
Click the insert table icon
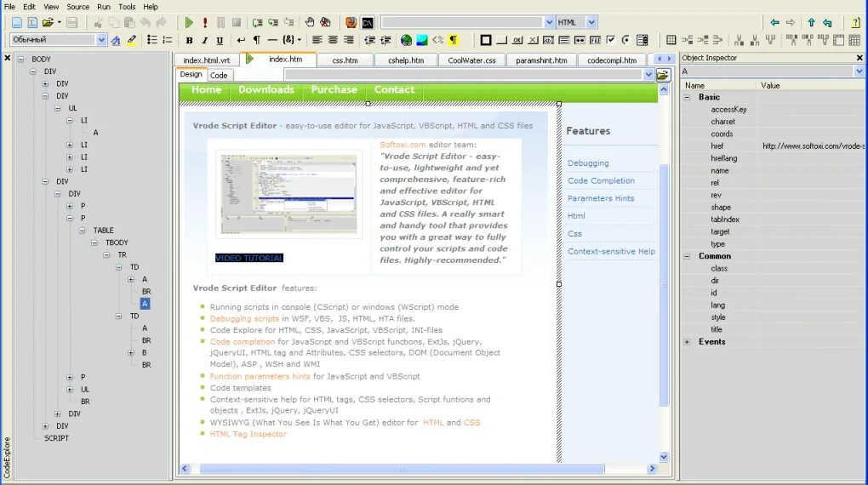[x=671, y=40]
